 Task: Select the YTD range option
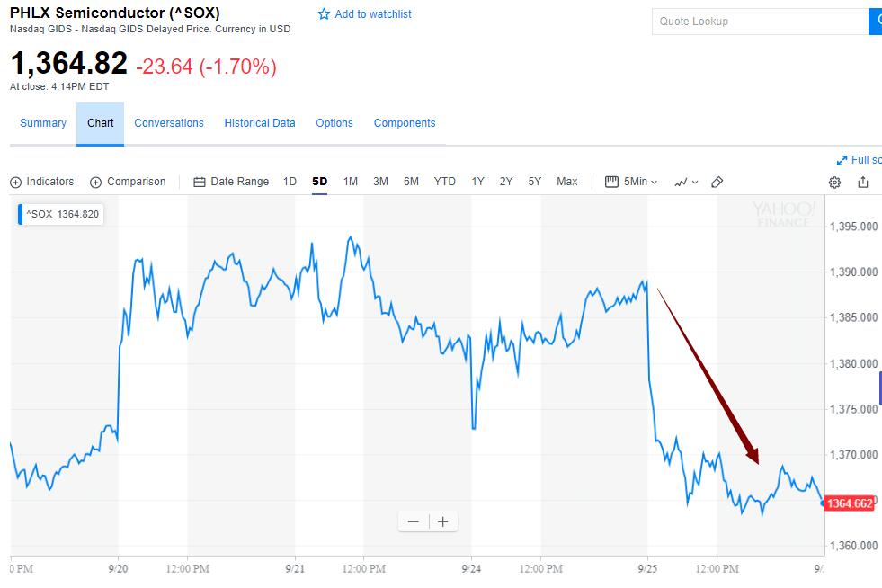444,182
